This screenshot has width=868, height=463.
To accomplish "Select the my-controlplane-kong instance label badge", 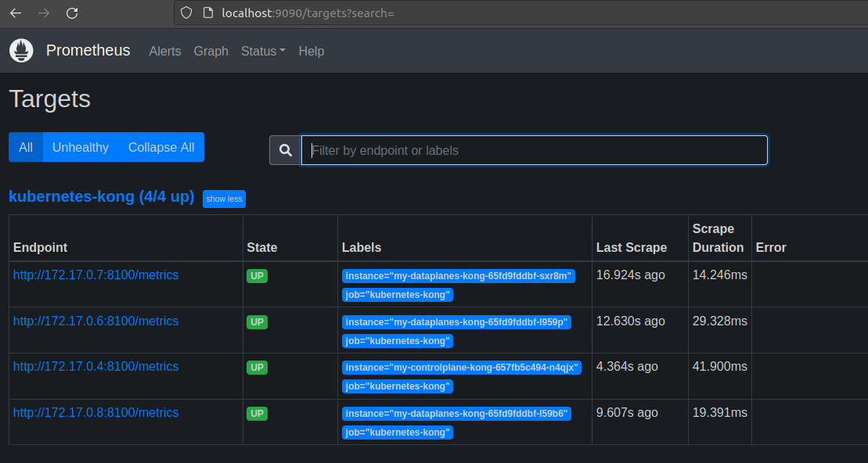I will click(463, 367).
